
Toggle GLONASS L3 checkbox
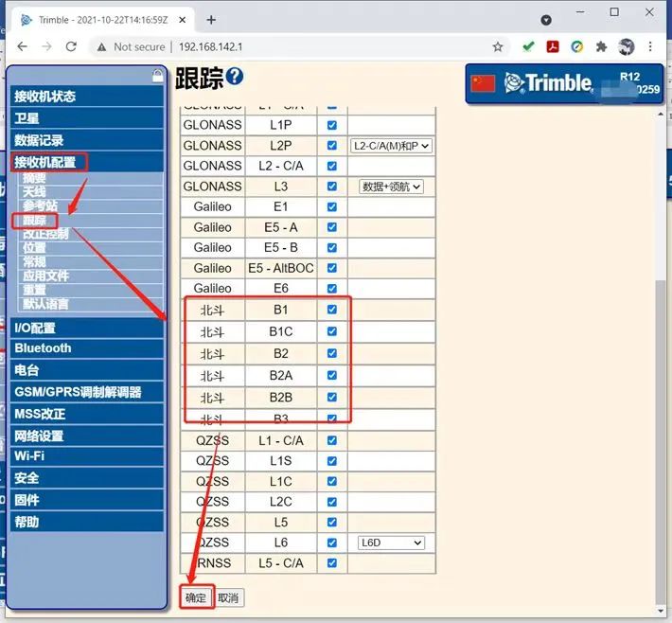(331, 187)
